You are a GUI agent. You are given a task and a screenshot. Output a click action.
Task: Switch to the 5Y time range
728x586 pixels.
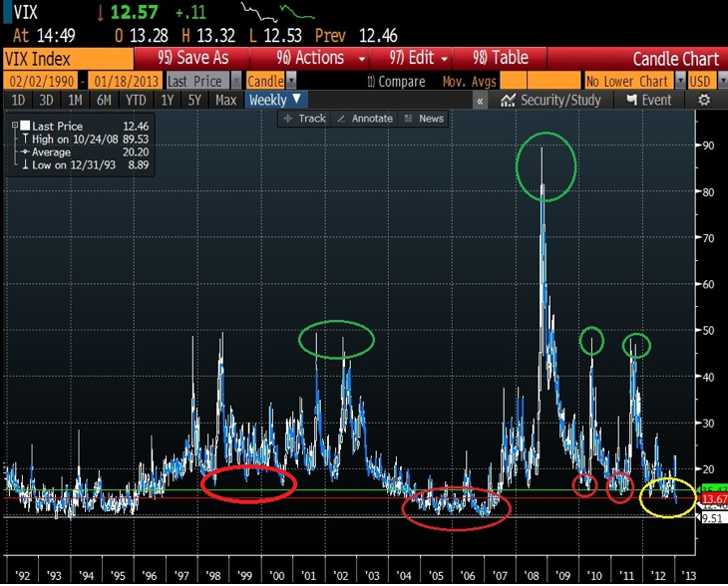(x=197, y=101)
